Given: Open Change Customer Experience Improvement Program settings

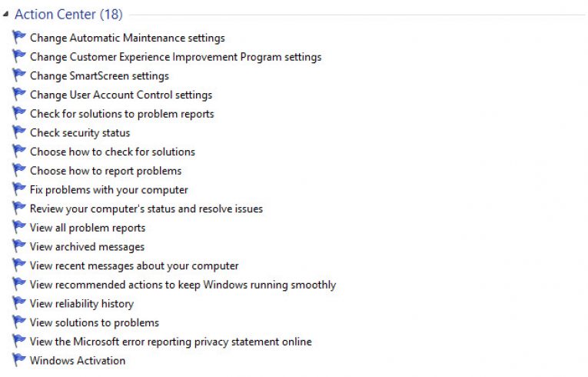Looking at the screenshot, I should pos(175,57).
